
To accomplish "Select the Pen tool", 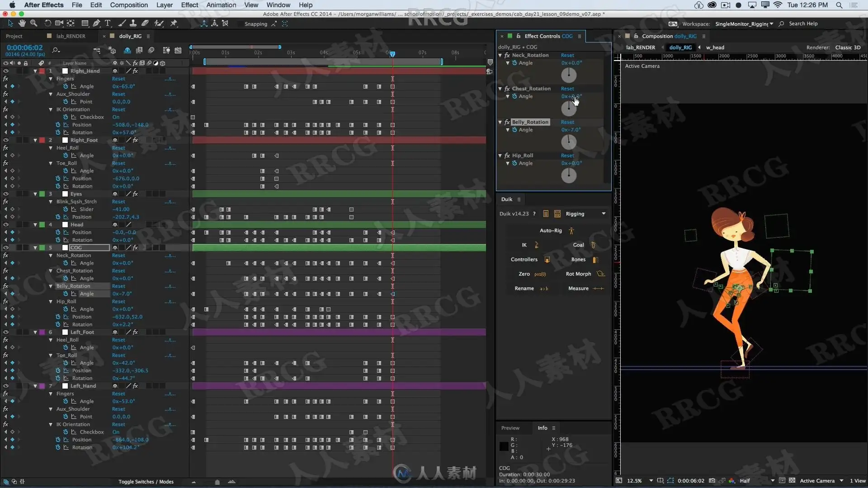I will 96,23.
